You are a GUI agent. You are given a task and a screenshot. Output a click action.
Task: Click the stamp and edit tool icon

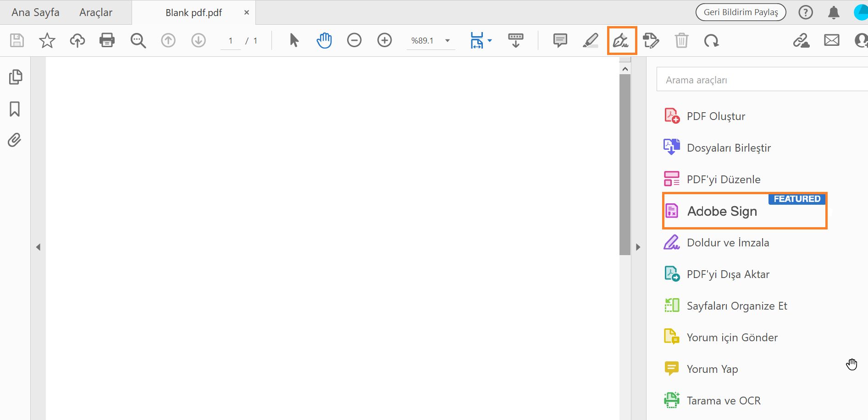[x=651, y=40]
